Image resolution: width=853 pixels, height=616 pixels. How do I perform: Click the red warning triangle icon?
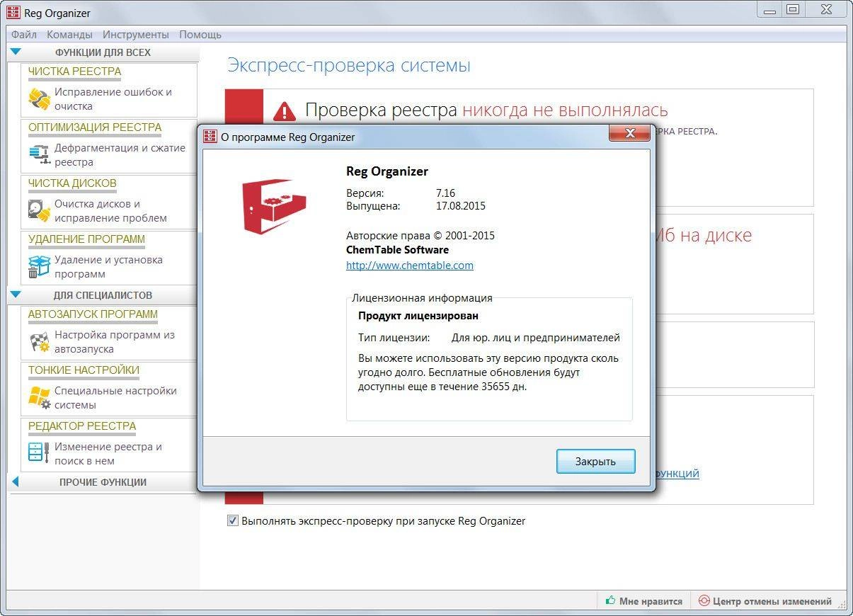[x=285, y=110]
